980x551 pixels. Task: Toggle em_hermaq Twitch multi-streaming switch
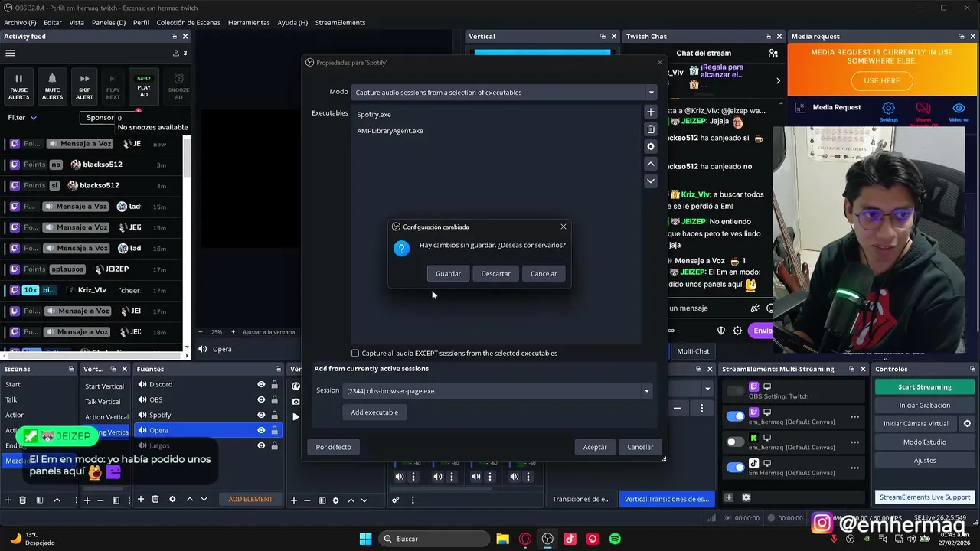coord(735,416)
